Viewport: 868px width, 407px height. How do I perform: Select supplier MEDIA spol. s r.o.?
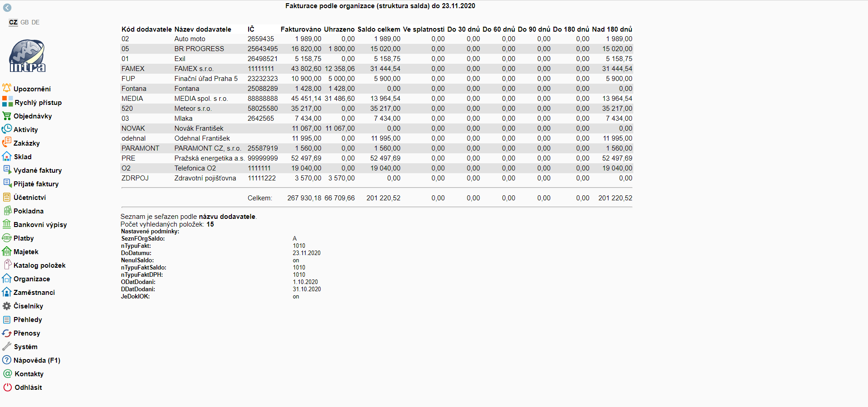[201, 99]
